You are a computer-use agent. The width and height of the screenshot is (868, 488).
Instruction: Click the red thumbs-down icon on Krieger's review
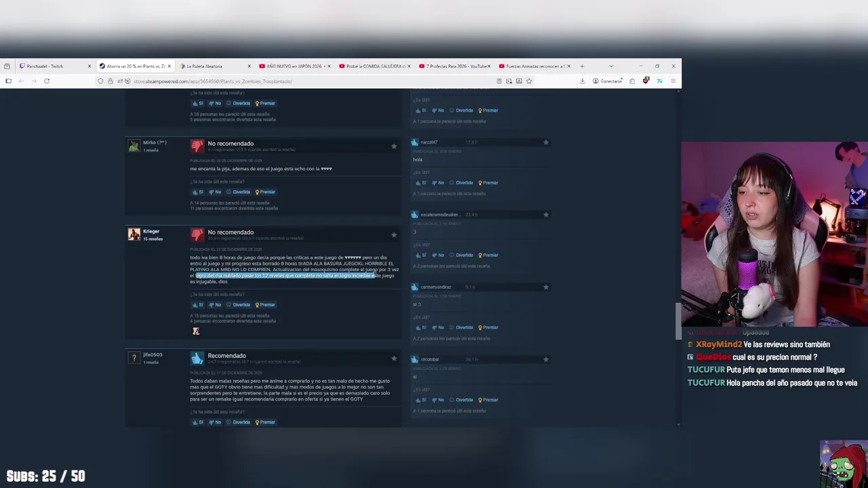(x=197, y=235)
